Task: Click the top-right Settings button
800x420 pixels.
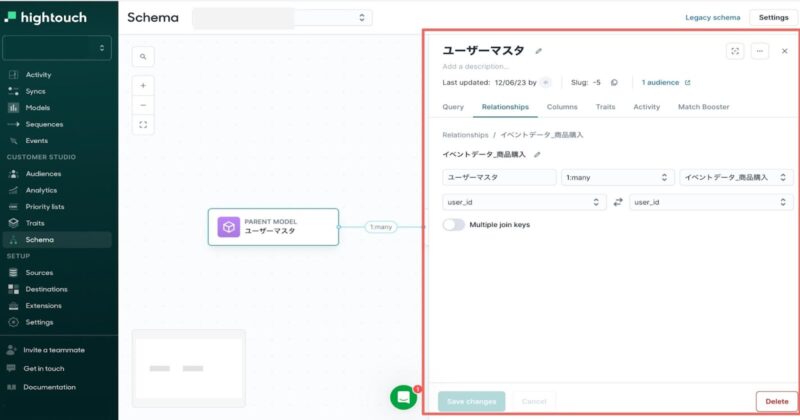Action: pyautogui.click(x=773, y=17)
